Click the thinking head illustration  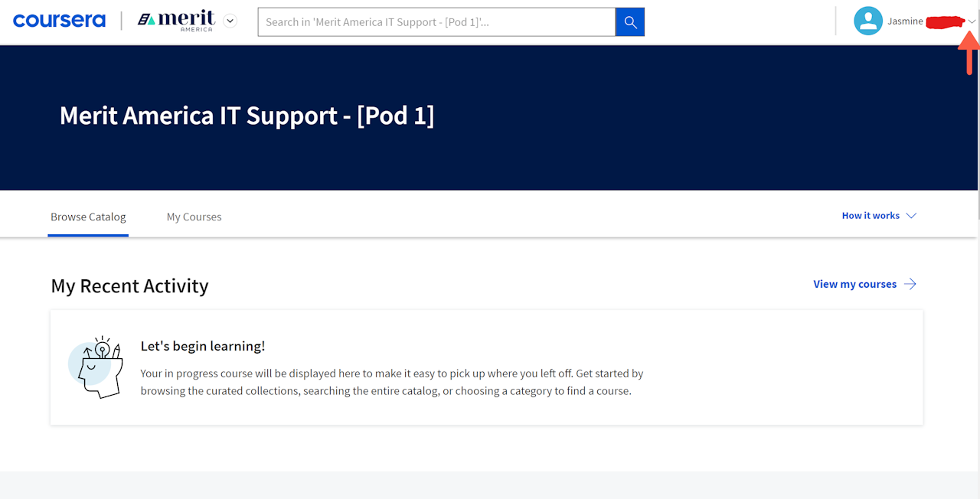[x=96, y=367]
